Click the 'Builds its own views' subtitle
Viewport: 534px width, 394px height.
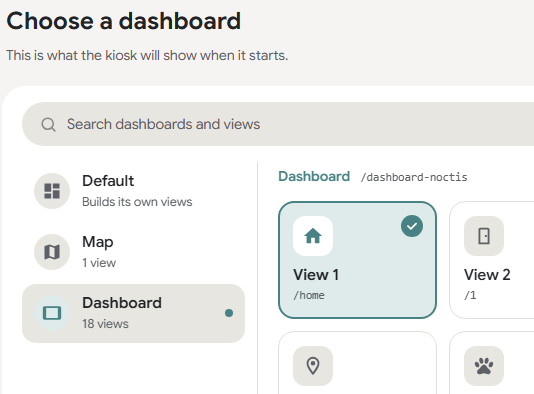pyautogui.click(x=137, y=202)
